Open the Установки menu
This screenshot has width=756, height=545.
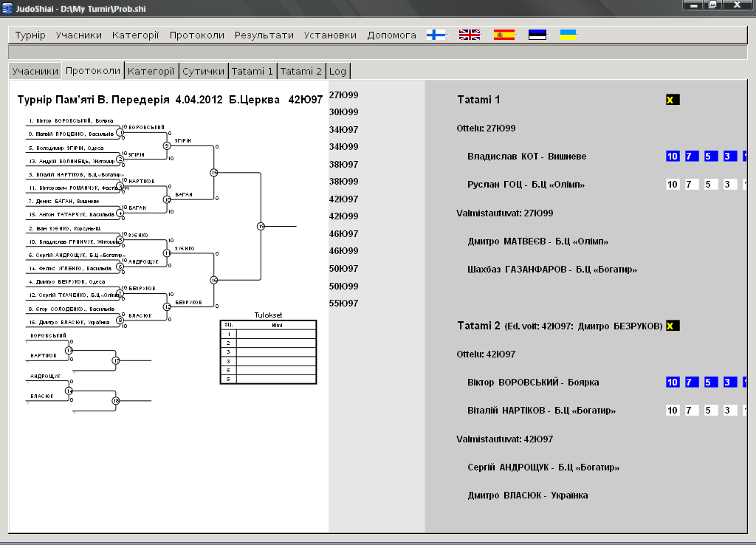point(330,35)
